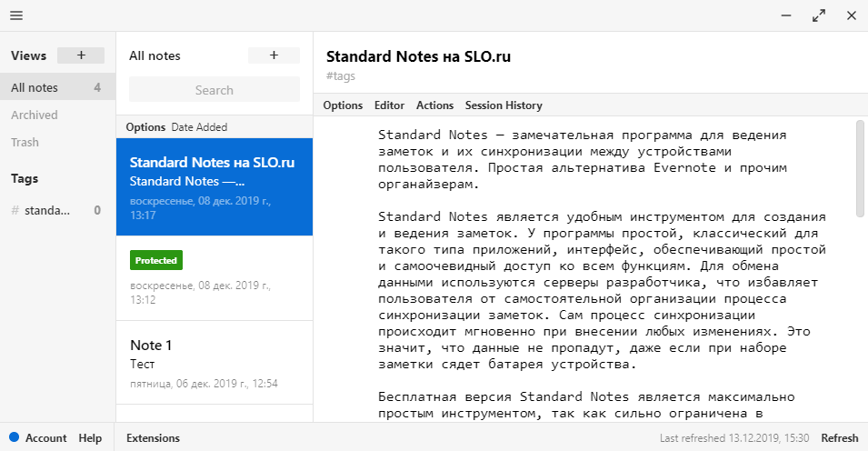Image resolution: width=868 pixels, height=451 pixels.
Task: Click the blue Account status dot
Action: point(15,437)
